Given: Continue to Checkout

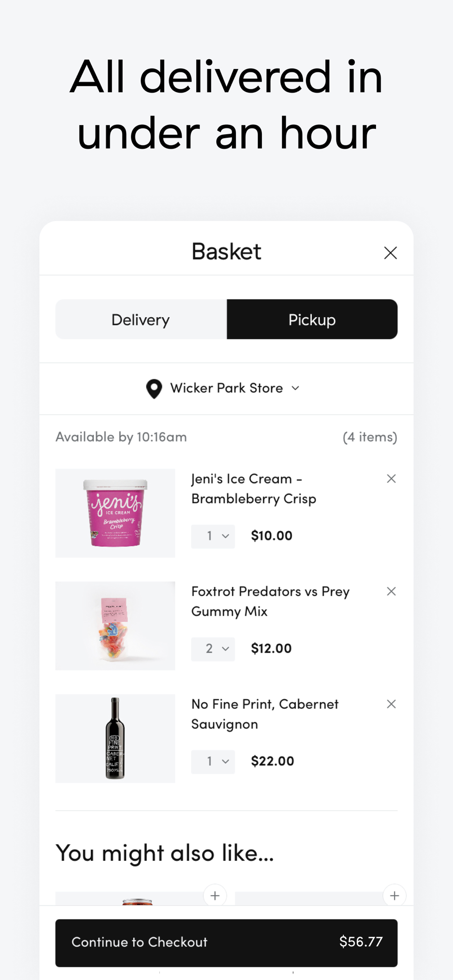Looking at the screenshot, I should coord(226,943).
